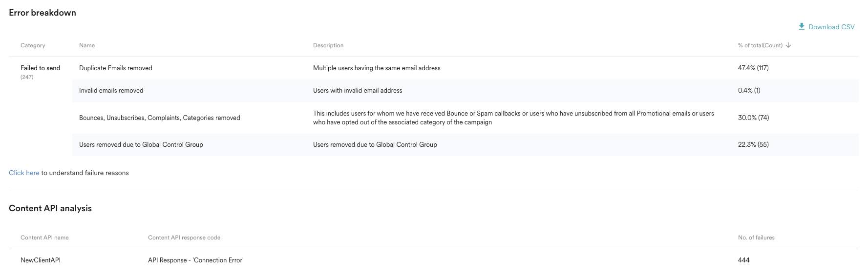Click the sort arrow beside % of total
The image size is (868, 278).
click(x=788, y=45)
